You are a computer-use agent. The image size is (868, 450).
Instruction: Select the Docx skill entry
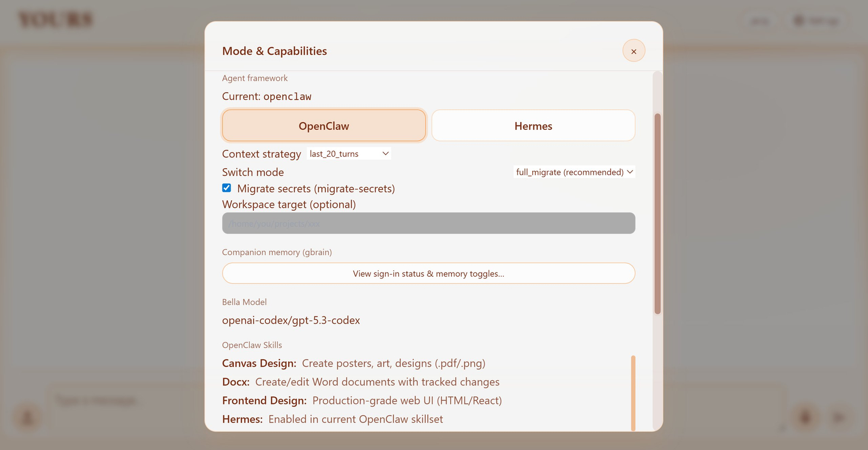[361, 382]
